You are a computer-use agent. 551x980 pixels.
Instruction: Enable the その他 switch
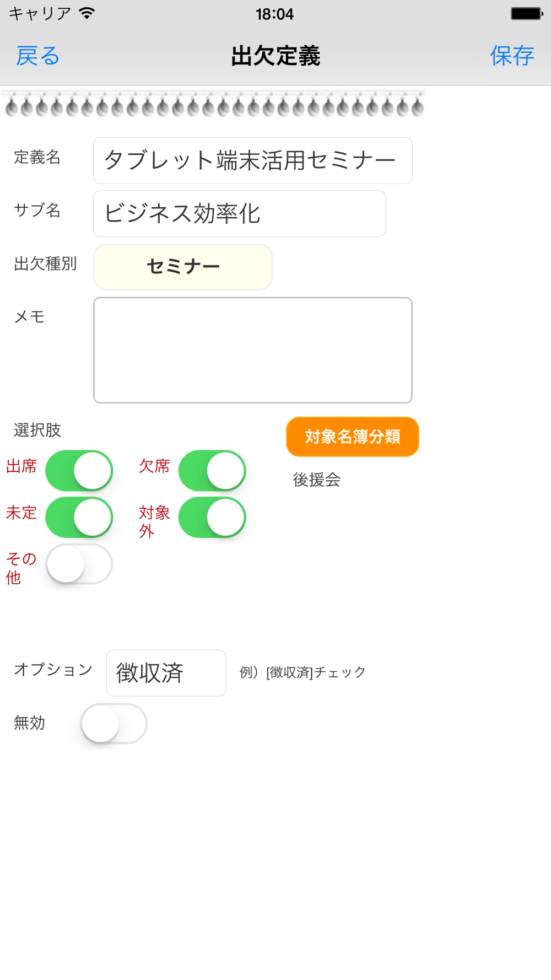[79, 564]
